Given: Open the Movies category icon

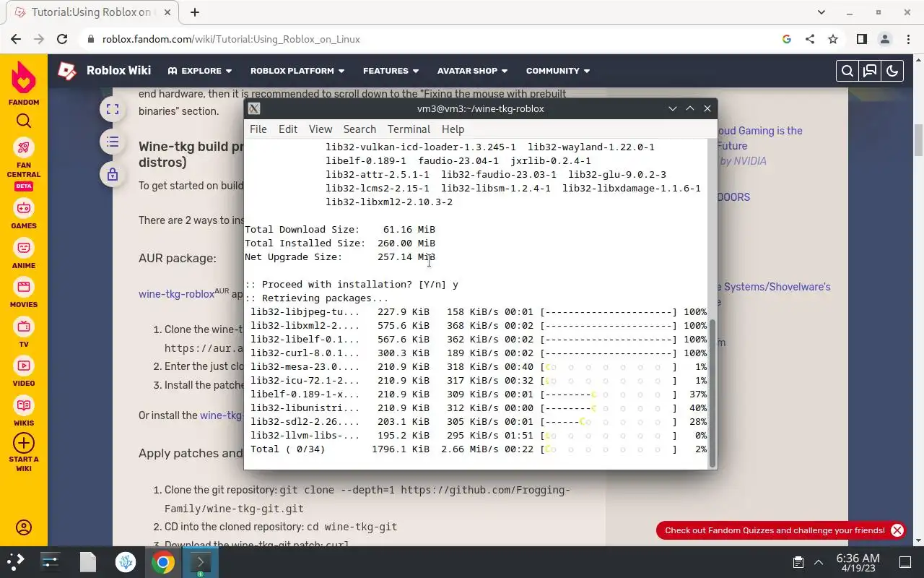Looking at the screenshot, I should point(24,287).
